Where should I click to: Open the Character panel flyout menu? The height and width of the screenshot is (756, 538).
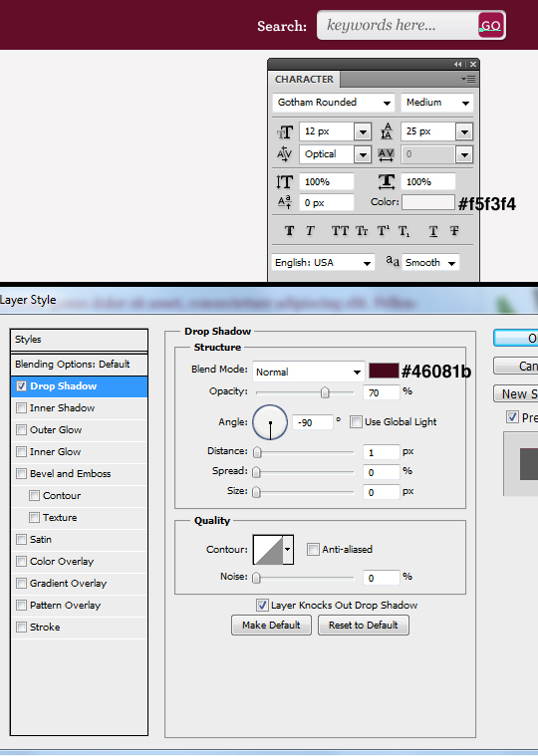tap(468, 79)
